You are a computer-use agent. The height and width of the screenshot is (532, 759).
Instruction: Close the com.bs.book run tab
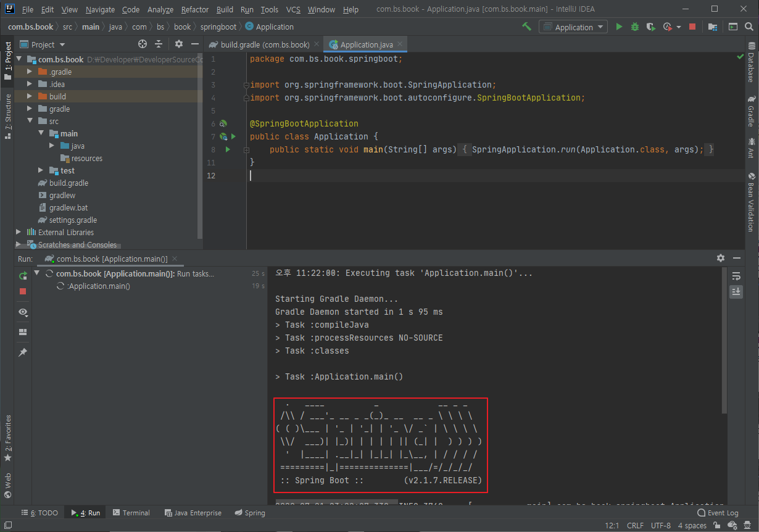click(174, 259)
